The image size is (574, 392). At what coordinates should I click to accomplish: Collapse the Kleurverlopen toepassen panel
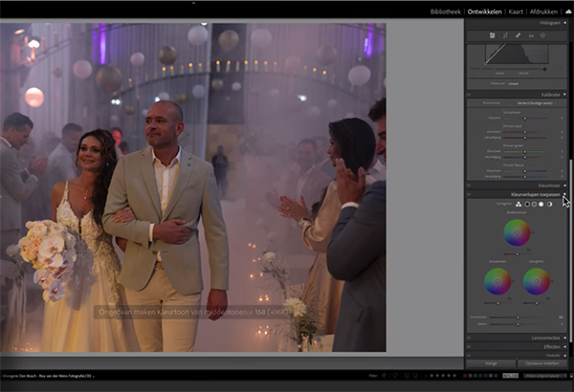click(564, 194)
